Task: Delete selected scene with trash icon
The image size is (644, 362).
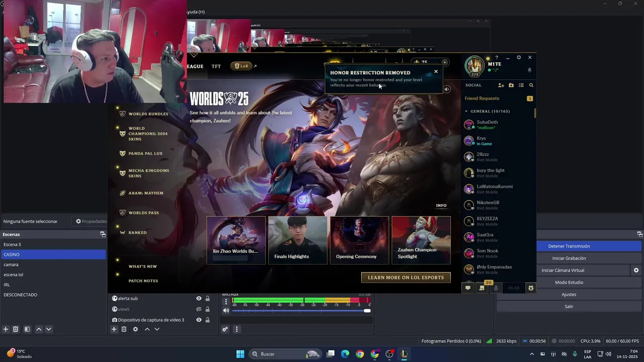Action: coord(16,329)
